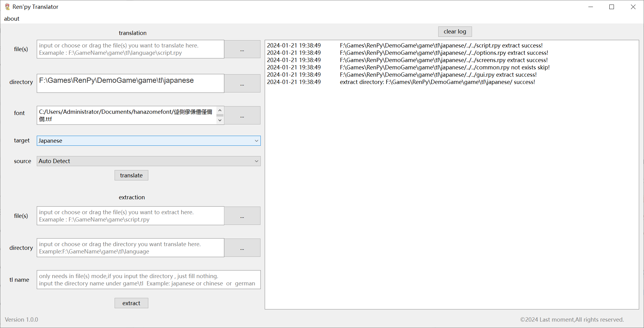Focus the extraction directory input field
The image size is (644, 328).
(x=130, y=248)
